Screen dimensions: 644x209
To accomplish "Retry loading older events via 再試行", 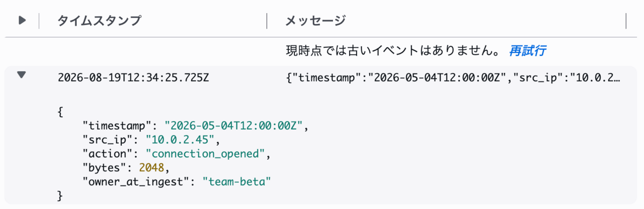I will click(528, 50).
